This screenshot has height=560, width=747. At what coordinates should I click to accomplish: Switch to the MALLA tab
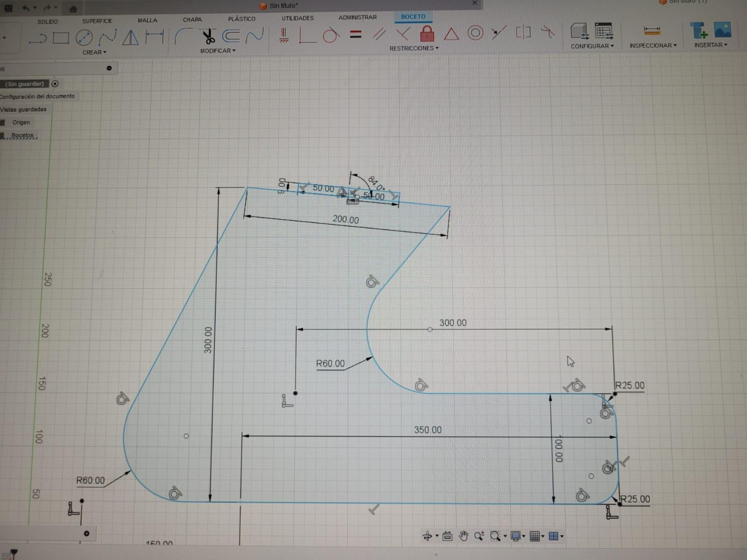click(148, 20)
